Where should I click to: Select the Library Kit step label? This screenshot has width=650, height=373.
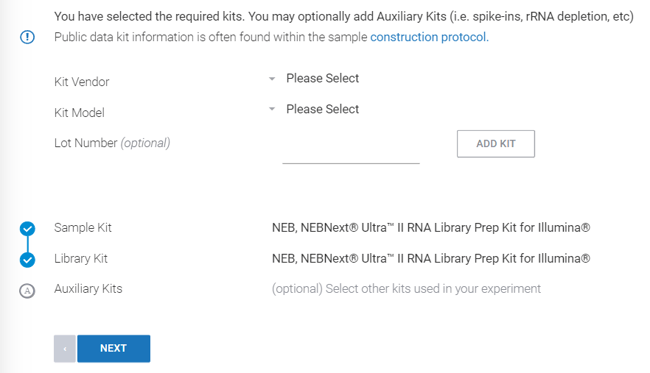(x=81, y=259)
